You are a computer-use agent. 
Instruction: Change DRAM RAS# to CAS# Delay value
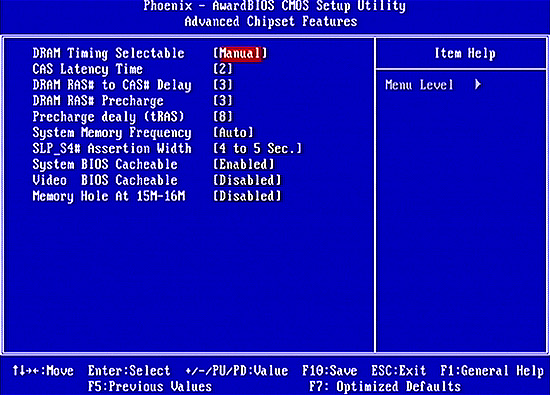[x=223, y=85]
